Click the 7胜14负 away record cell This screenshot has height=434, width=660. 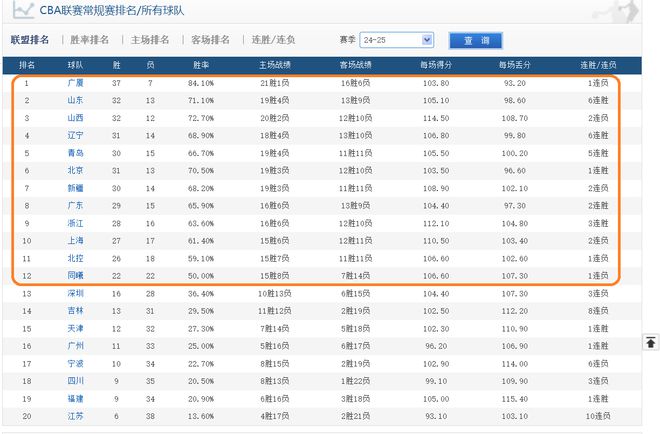coord(356,276)
